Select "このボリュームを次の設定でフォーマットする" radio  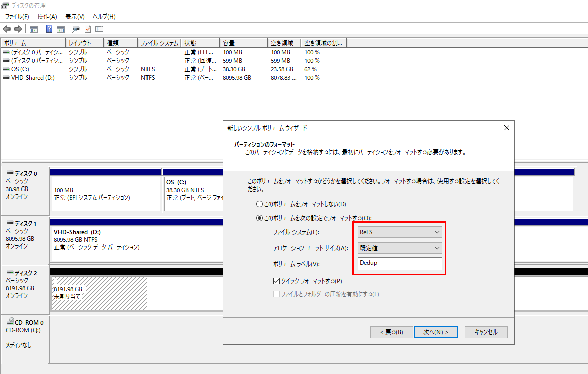pyautogui.click(x=259, y=218)
